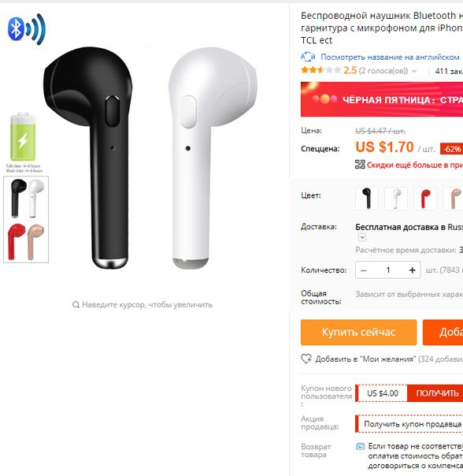Click the heart wishlist icon
This screenshot has height=476, width=463.
(x=306, y=359)
